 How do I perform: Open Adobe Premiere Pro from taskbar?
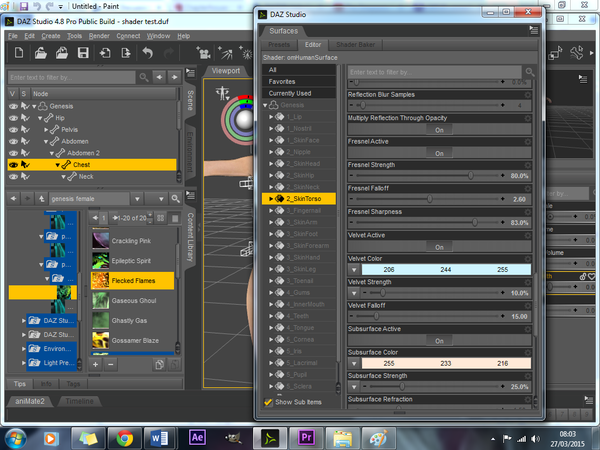click(306, 437)
